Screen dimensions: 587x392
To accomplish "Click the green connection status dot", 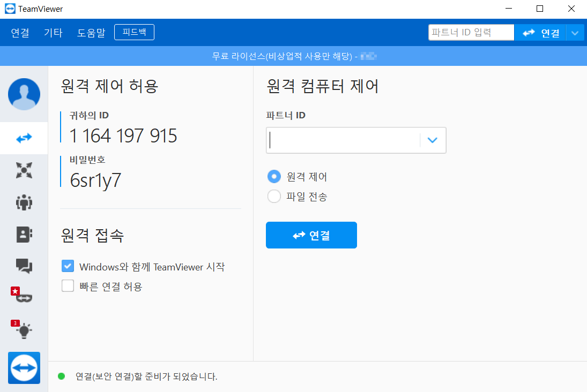I will [62, 376].
